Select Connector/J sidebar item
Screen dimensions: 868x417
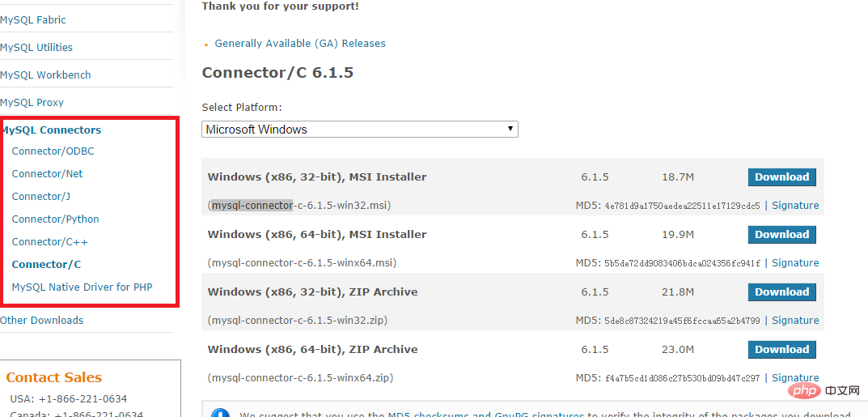pyautogui.click(x=41, y=197)
